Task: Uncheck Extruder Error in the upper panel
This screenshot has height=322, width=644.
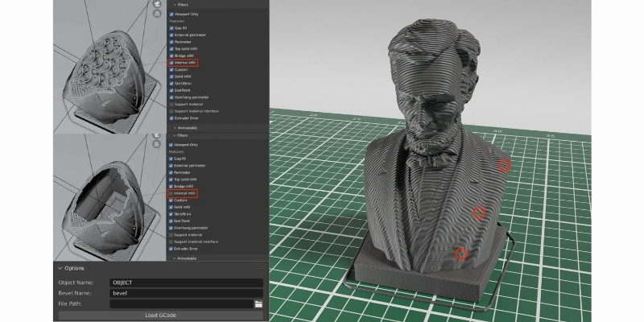Action: point(171,118)
